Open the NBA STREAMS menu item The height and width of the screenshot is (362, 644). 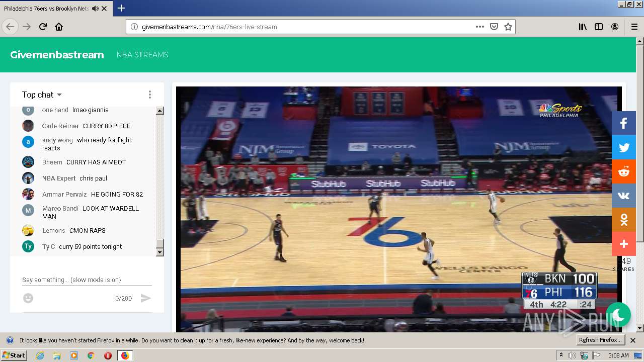point(142,55)
